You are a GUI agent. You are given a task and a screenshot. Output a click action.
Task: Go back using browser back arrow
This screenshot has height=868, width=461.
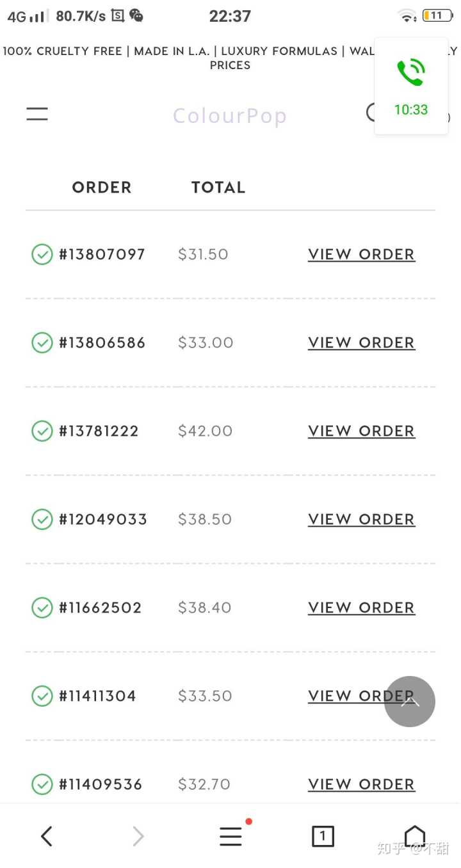(46, 836)
